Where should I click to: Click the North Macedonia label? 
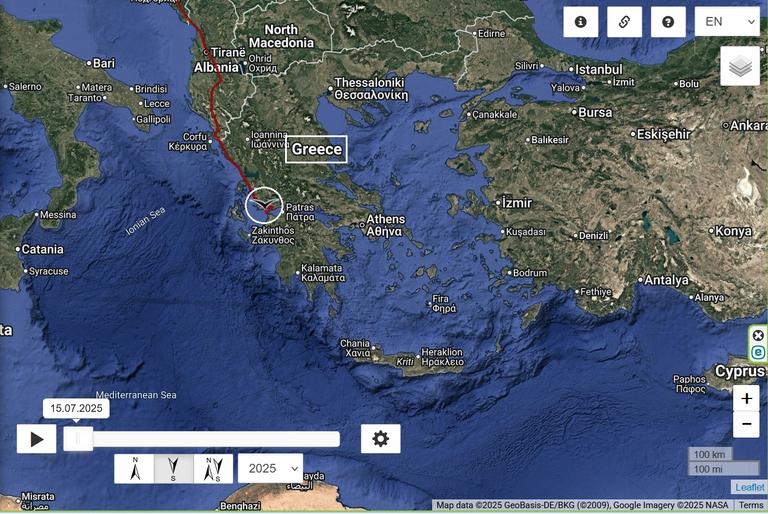[x=282, y=36]
